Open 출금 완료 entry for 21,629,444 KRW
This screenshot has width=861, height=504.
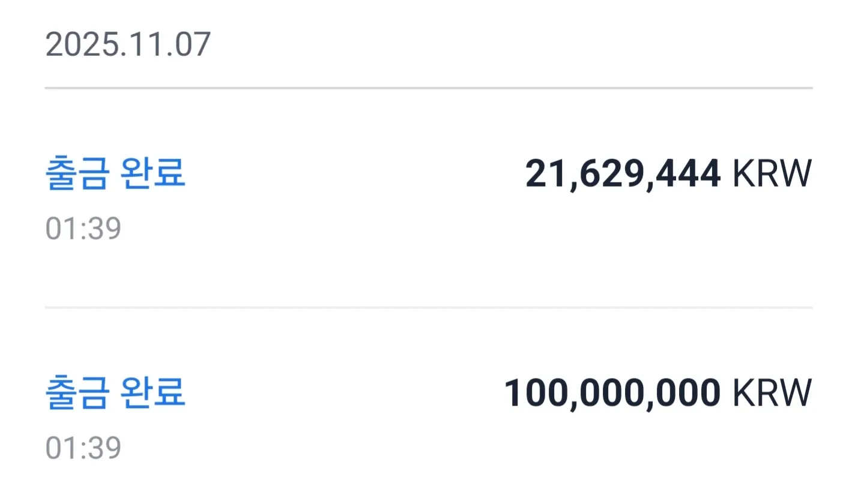pos(115,174)
